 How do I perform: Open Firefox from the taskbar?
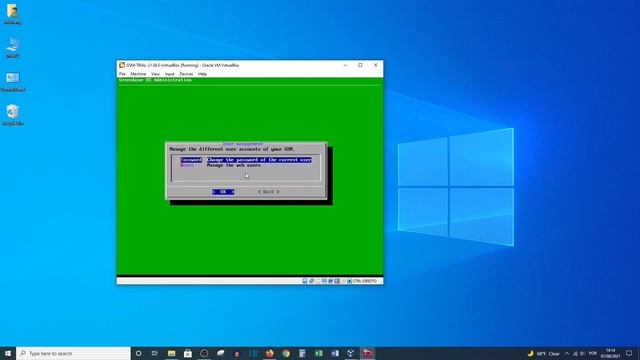point(269,353)
